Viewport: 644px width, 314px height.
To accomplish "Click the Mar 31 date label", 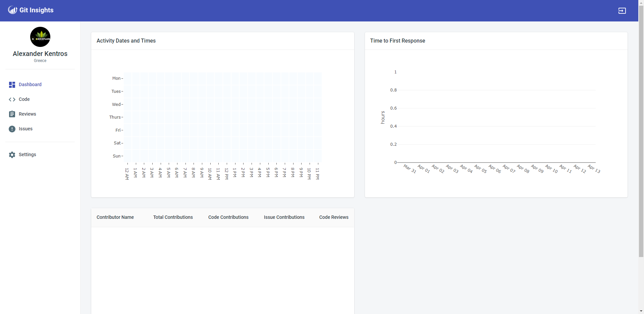I will pos(410,169).
